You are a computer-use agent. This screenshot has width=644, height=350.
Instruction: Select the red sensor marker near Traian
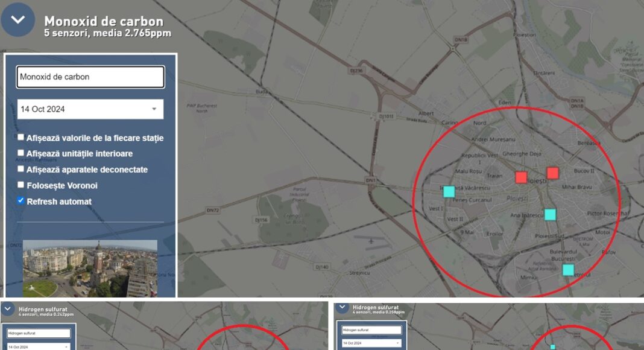pos(521,177)
